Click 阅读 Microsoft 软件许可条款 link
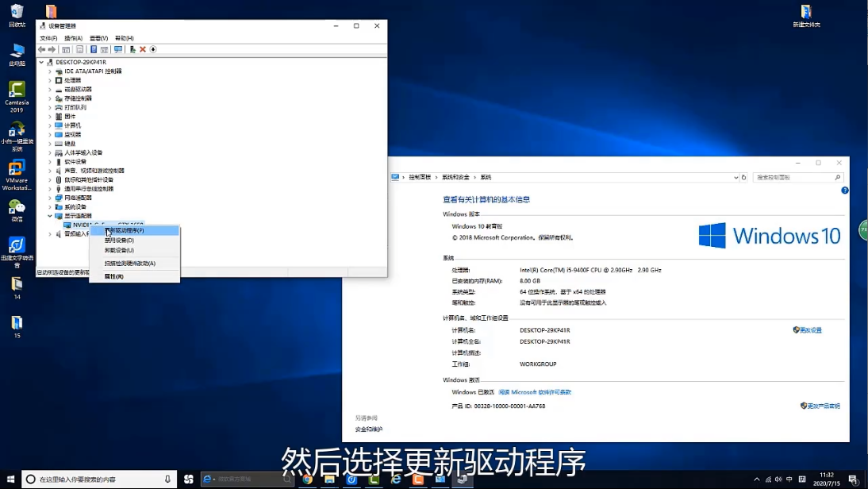868x489 pixels. point(535,392)
